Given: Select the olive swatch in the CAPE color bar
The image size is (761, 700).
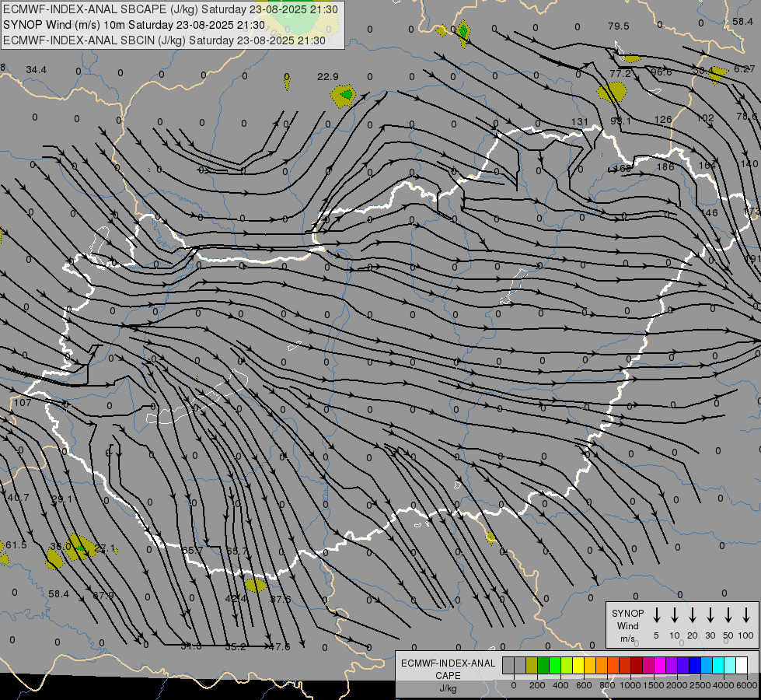Looking at the screenshot, I should 532,665.
